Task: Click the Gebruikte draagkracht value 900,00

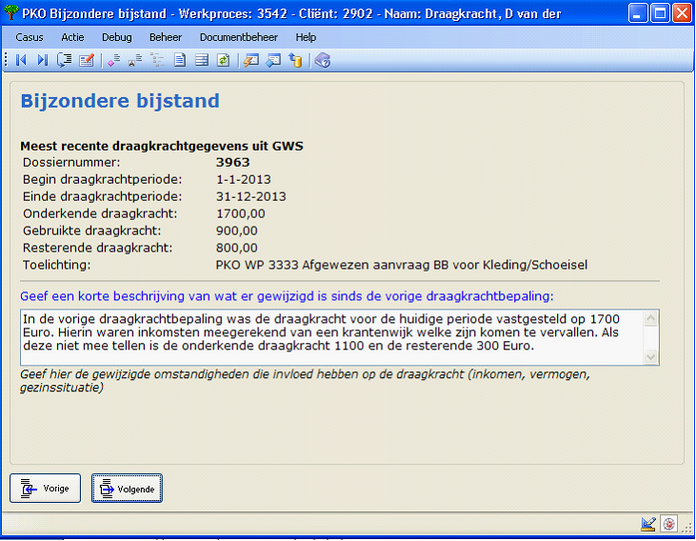Action: [x=237, y=231]
